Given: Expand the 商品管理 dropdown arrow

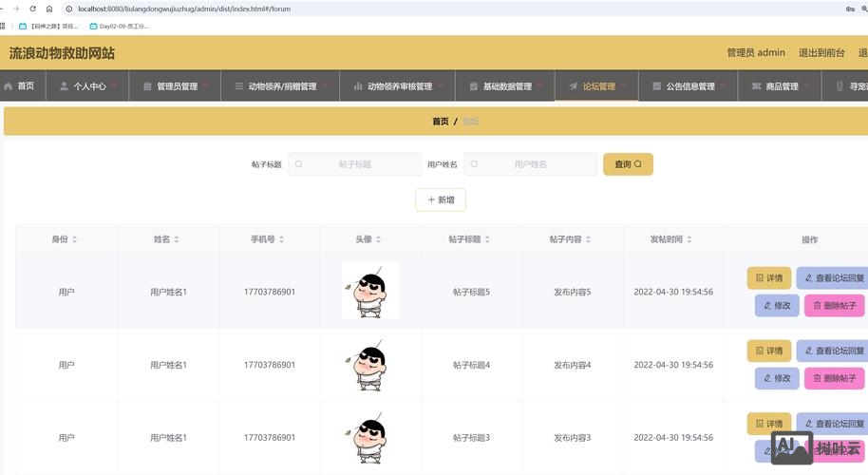Looking at the screenshot, I should [x=806, y=85].
